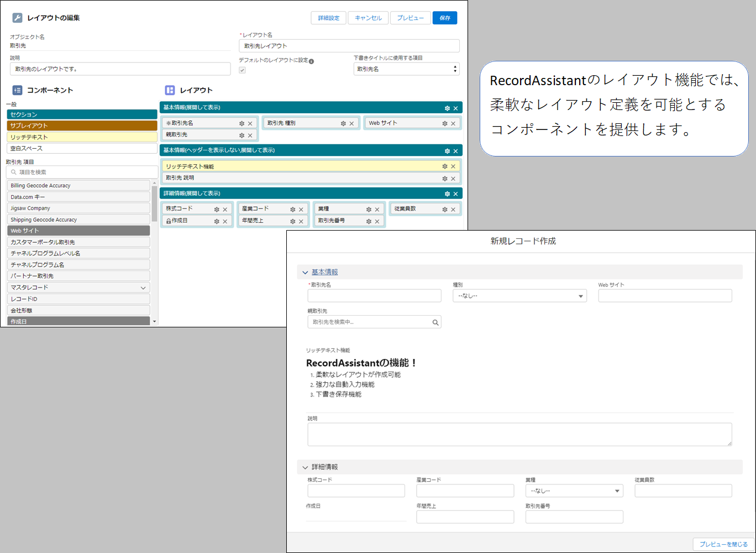
Task: Open gear settings for 親取引先 field
Action: tap(242, 135)
